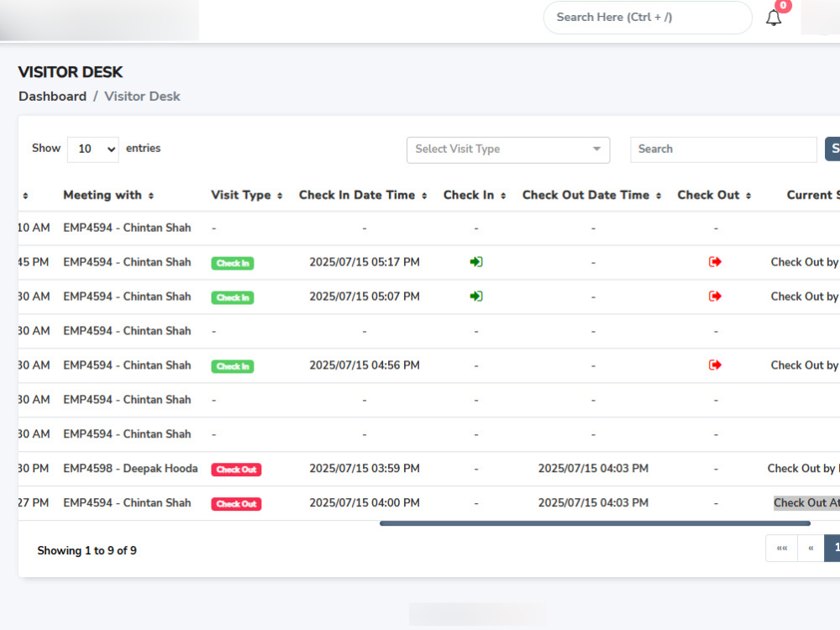Click green check-in icon for 05:07 PM row

476,297
